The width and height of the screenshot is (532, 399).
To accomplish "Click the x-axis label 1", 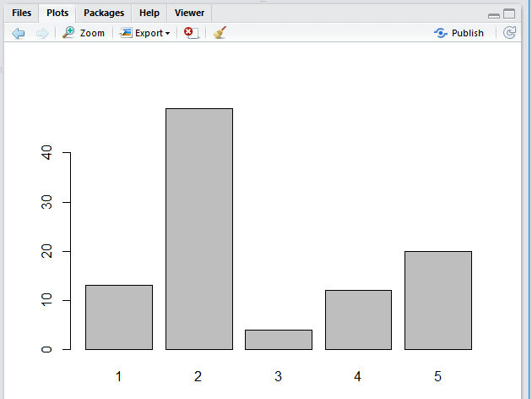I will [x=118, y=376].
